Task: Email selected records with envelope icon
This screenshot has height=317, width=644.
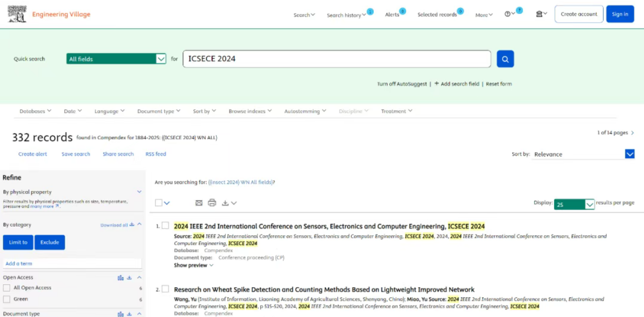Action: pyautogui.click(x=199, y=203)
